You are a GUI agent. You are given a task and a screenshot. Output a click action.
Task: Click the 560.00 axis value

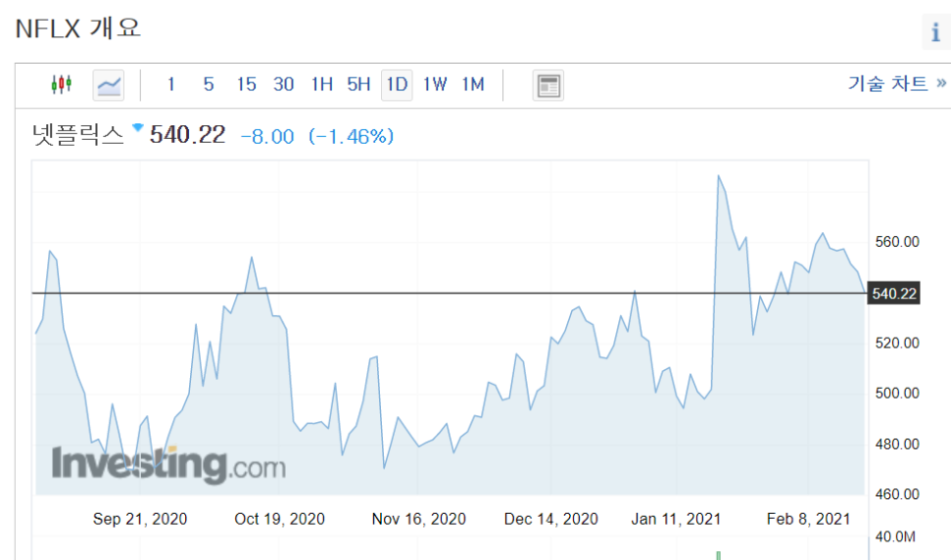pyautogui.click(x=897, y=242)
